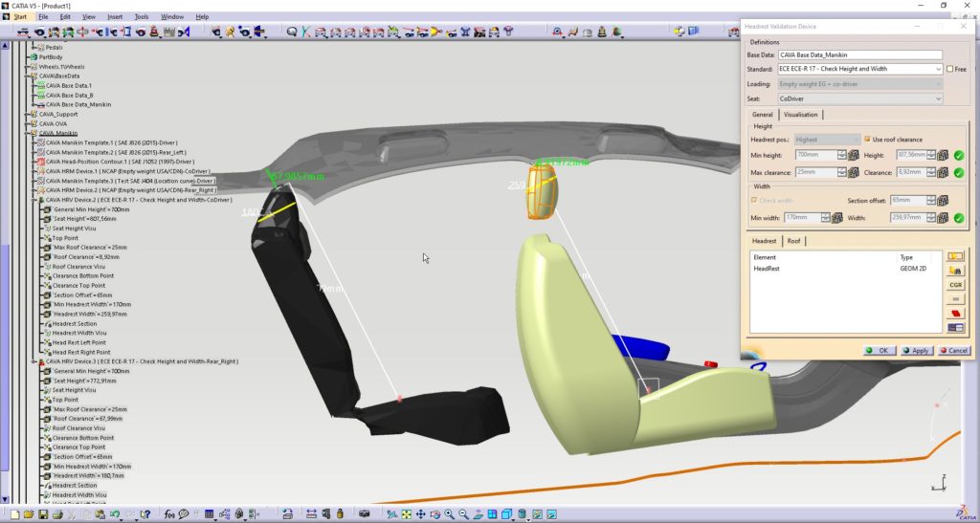This screenshot has width=980, height=523.
Task: Expand the CAVA OVA tree node
Action: click(x=27, y=123)
